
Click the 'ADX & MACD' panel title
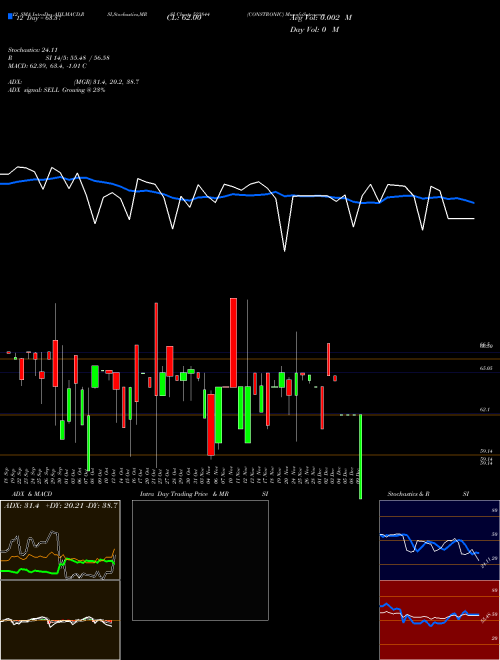(x=32, y=494)
